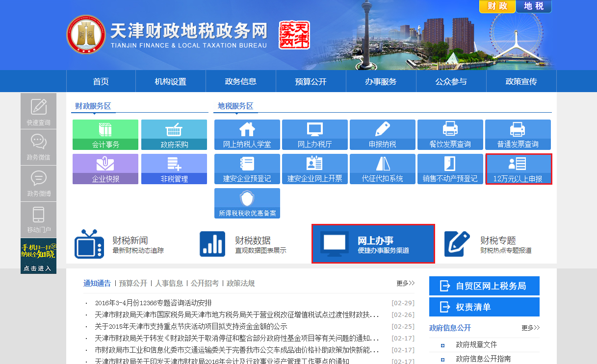
Task: Click 更多 beside news tabs
Action: (x=406, y=283)
